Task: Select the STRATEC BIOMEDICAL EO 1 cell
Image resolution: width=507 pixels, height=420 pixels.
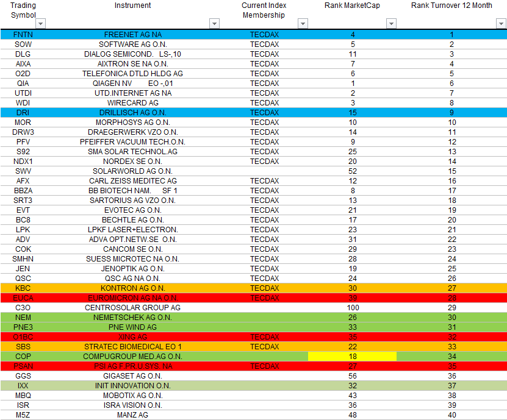Action: pyautogui.click(x=133, y=347)
